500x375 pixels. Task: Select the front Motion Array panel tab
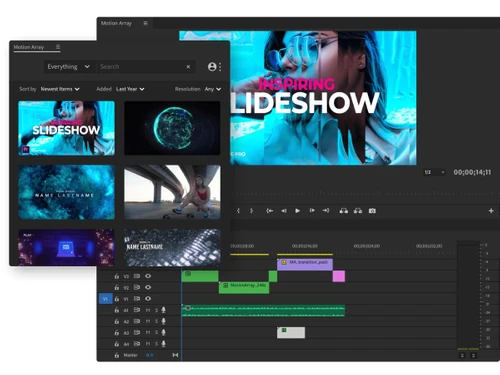pyautogui.click(x=29, y=47)
